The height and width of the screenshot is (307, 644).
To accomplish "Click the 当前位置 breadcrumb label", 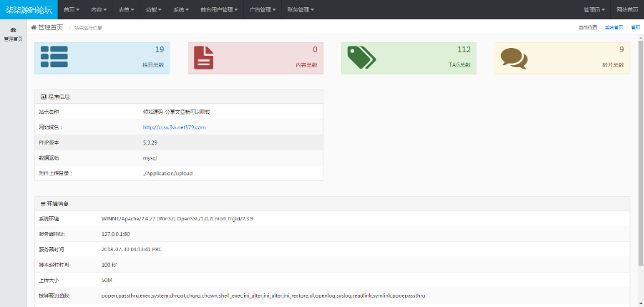I will click(x=587, y=27).
